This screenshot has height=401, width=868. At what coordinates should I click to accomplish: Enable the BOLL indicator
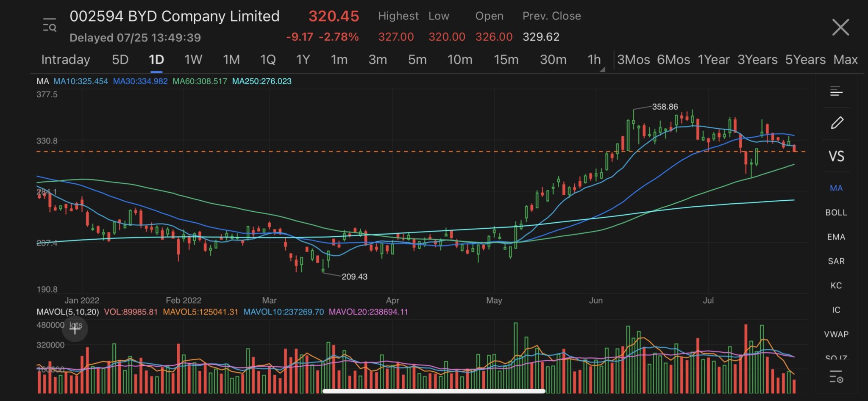click(x=836, y=213)
